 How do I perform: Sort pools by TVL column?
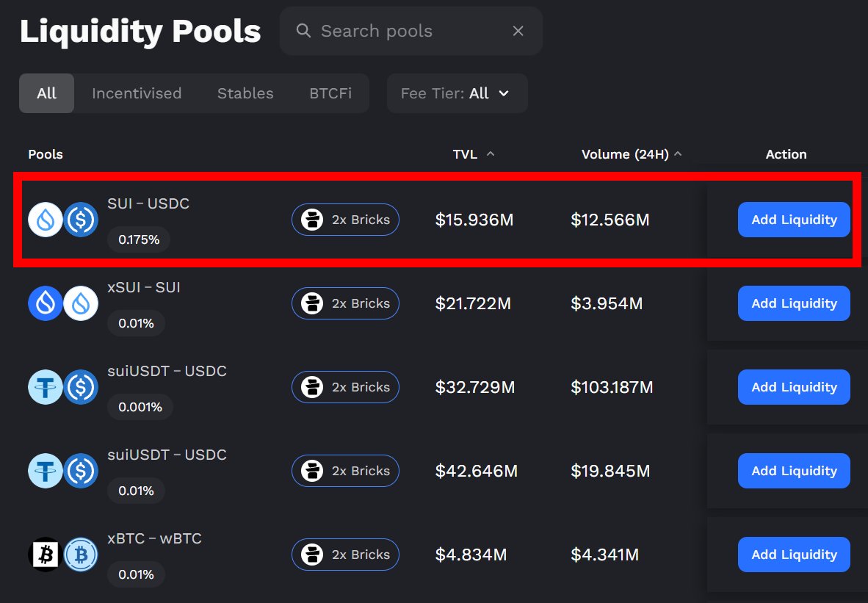474,154
